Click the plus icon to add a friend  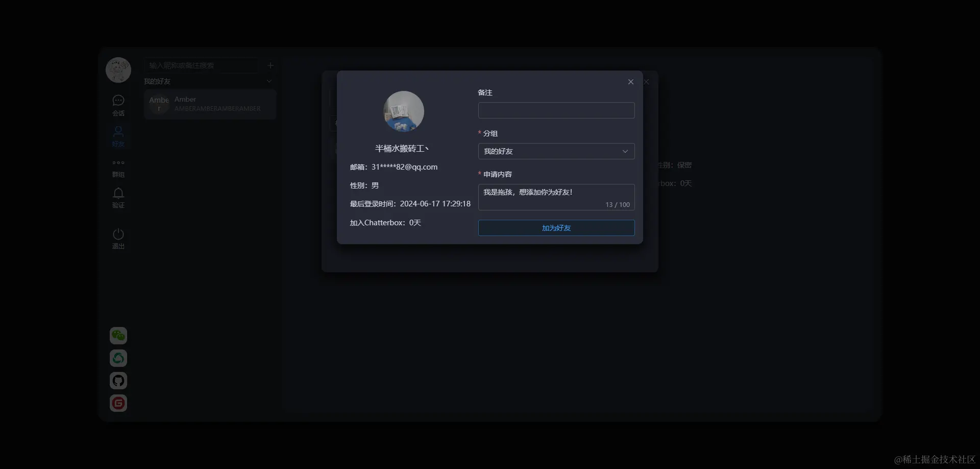pyautogui.click(x=270, y=65)
